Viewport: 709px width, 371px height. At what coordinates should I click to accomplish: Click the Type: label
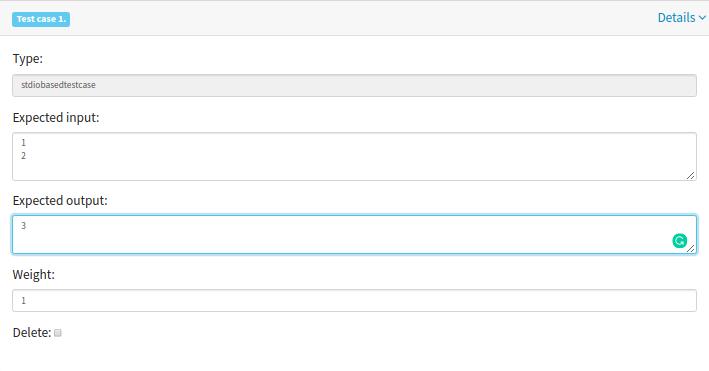(x=28, y=59)
